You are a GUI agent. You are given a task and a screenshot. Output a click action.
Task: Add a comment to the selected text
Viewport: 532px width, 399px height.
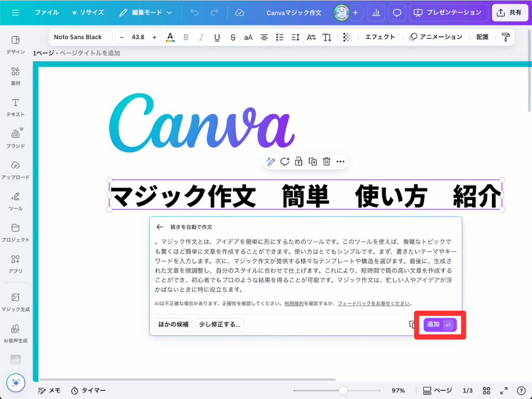click(285, 162)
